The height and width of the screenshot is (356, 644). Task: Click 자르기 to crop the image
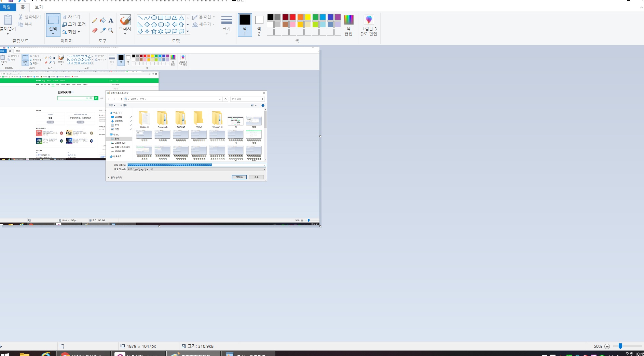71,17
